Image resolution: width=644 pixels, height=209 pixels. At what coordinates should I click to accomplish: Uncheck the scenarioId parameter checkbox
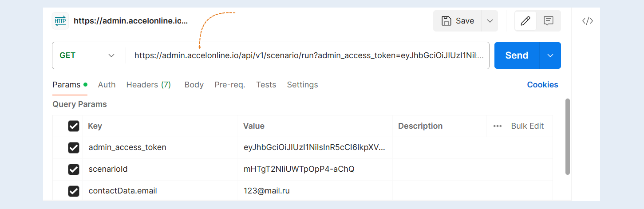74,169
